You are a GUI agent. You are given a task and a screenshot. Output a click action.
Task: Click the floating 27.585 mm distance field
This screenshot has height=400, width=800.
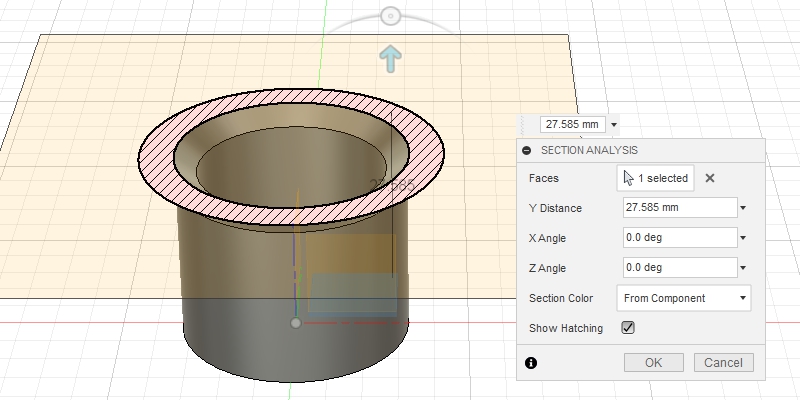pyautogui.click(x=572, y=125)
